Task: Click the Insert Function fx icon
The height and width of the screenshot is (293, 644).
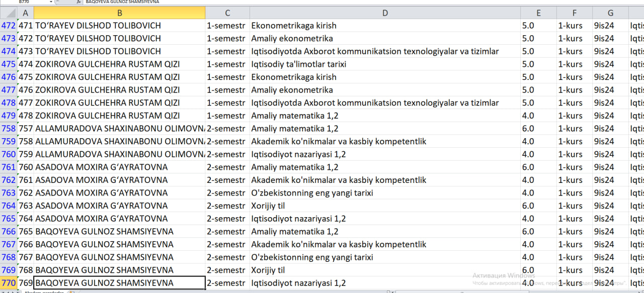Action: click(x=79, y=2)
